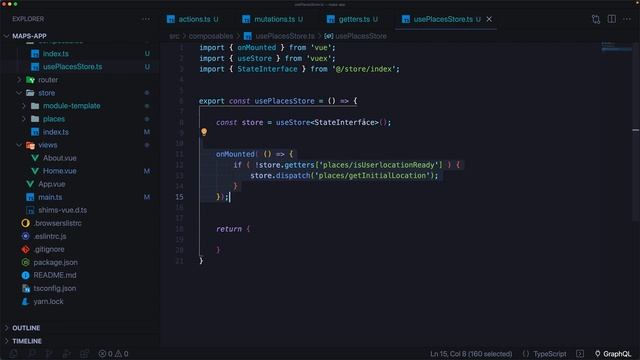This screenshot has height=360, width=640.
Task: Click the minimap code overview
Action: click(x=616, y=47)
